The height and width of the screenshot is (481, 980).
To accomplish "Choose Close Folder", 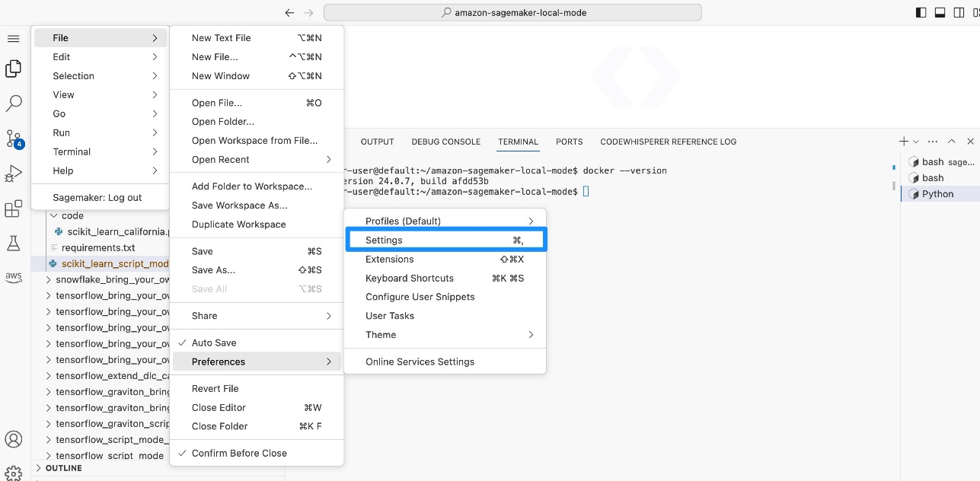I will (257, 426).
